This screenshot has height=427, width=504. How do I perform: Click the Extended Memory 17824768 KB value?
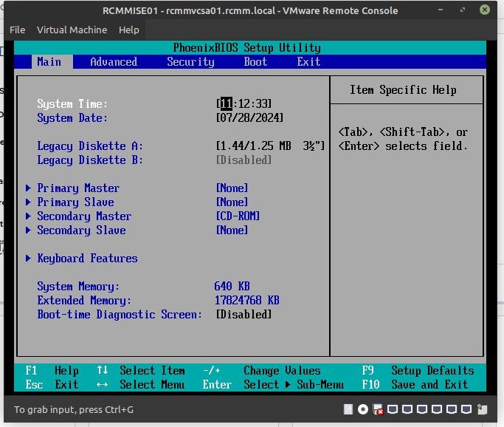[247, 300]
